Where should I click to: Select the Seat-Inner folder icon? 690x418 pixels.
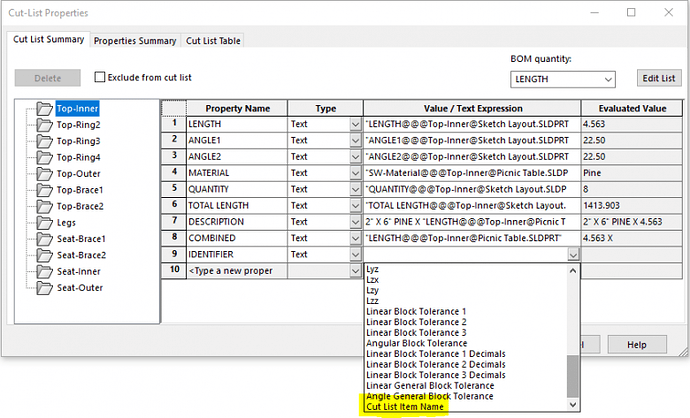point(44,272)
